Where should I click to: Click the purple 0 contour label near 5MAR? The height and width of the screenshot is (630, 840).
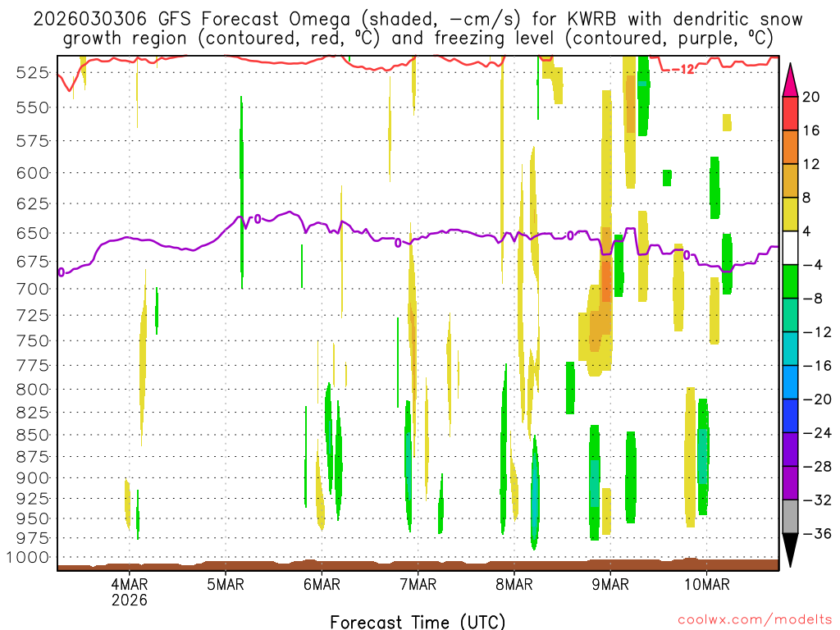(257, 218)
